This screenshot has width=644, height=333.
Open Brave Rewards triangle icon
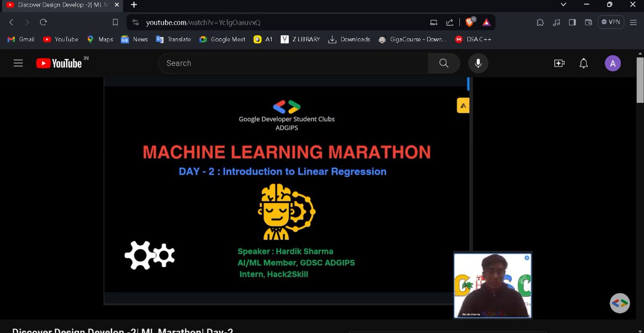[x=486, y=22]
